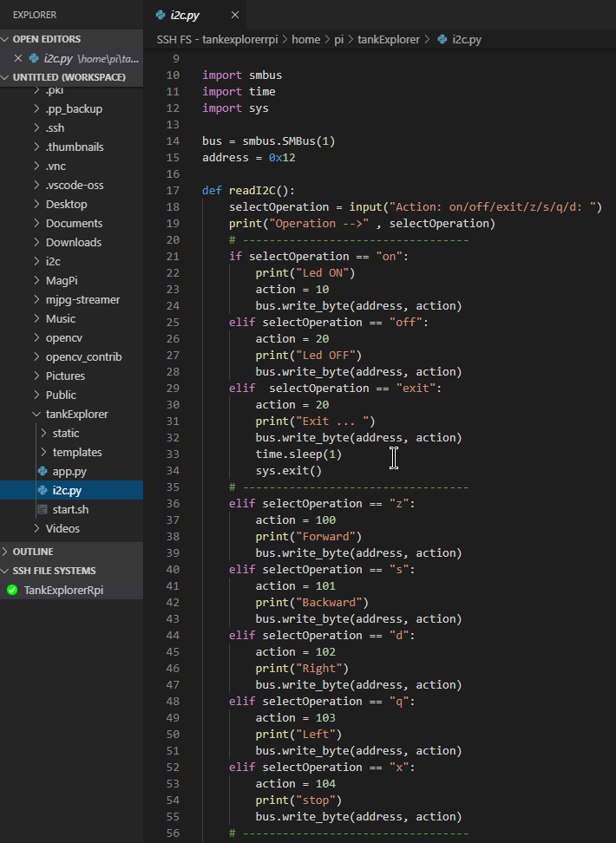Select TankExplorerRpi SSH file system
The height and width of the screenshot is (843, 616).
(71, 590)
